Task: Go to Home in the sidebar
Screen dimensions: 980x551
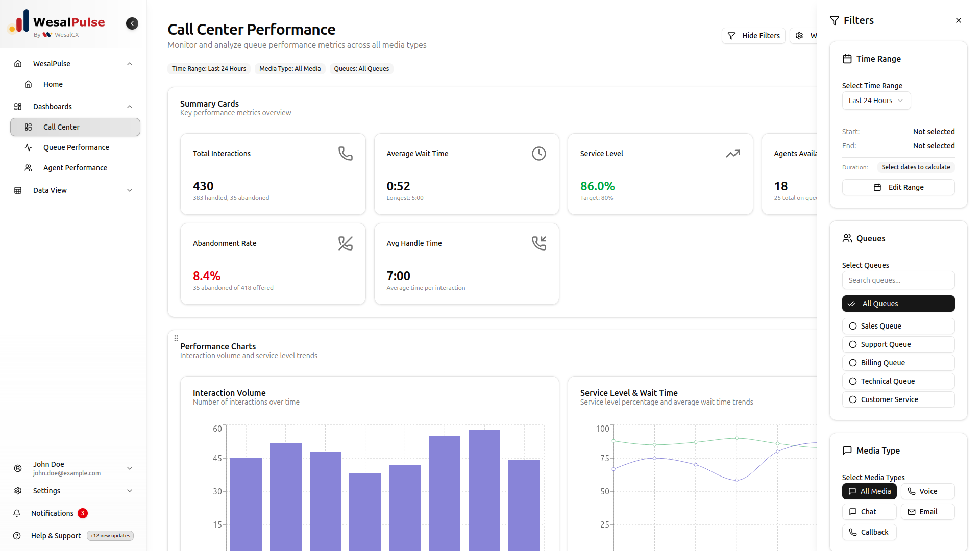Action: pyautogui.click(x=53, y=84)
